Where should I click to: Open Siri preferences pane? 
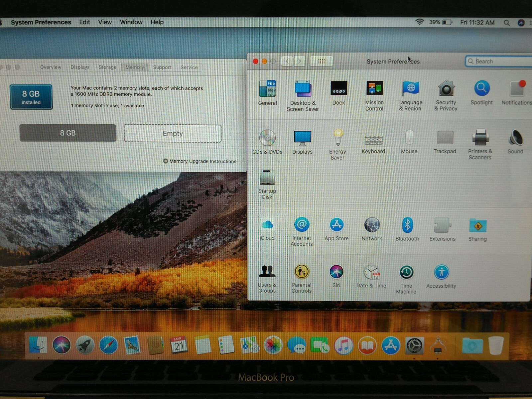(336, 276)
